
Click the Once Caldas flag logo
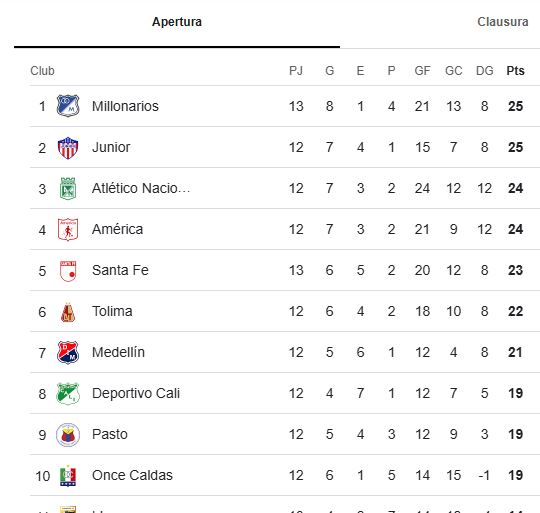click(x=68, y=476)
